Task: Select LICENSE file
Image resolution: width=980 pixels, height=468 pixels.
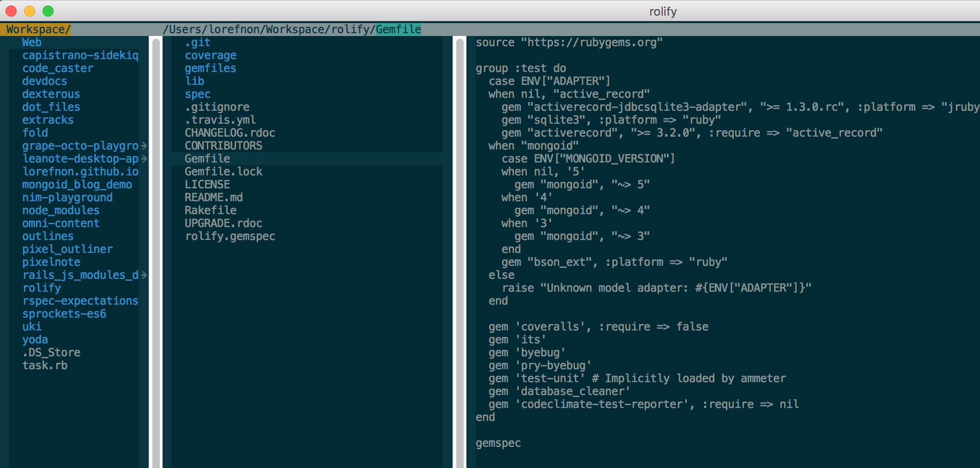Action: (207, 185)
